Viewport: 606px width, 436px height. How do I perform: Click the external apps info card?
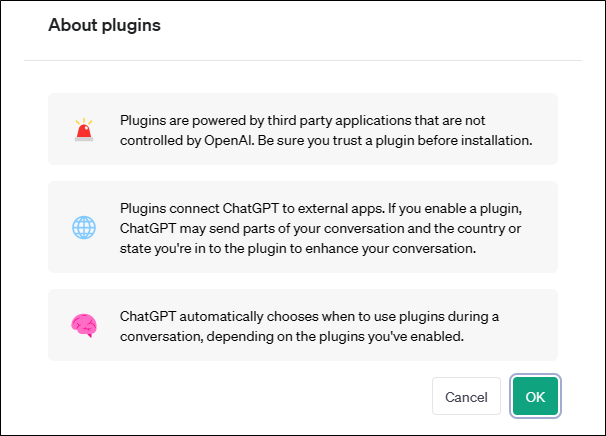[303, 227]
